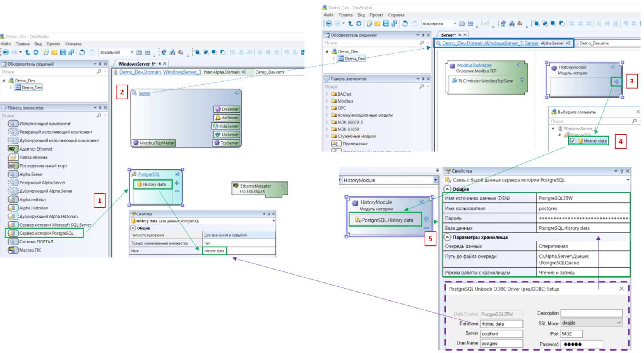Image resolution: width=644 pixels, height=353 pixels.
Task: Open the PostgreSQL link on the database block
Action: 149,174
